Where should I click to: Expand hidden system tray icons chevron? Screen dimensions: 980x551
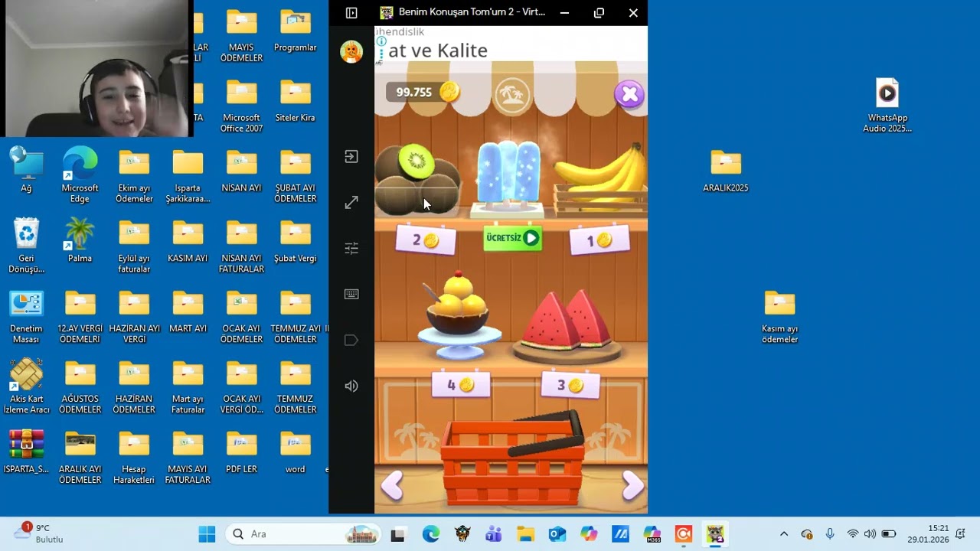[x=784, y=534]
